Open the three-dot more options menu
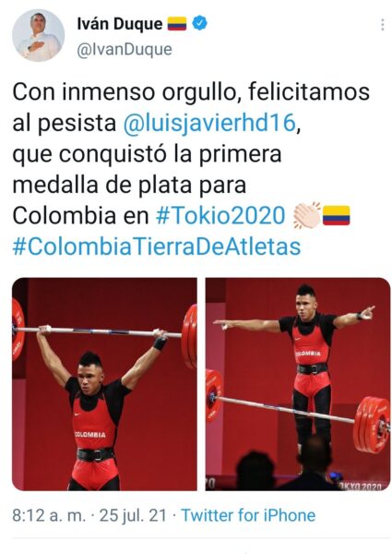392x554 pixels. 383,24
